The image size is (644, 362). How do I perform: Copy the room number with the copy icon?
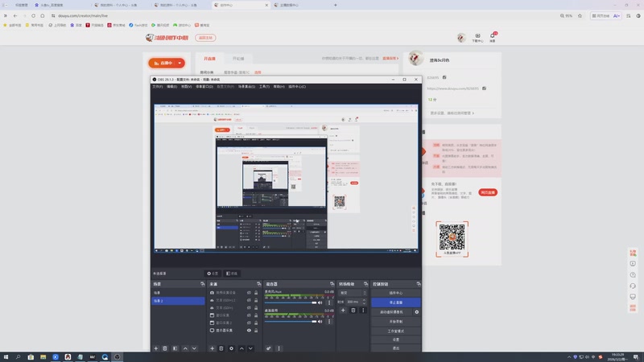point(444,77)
